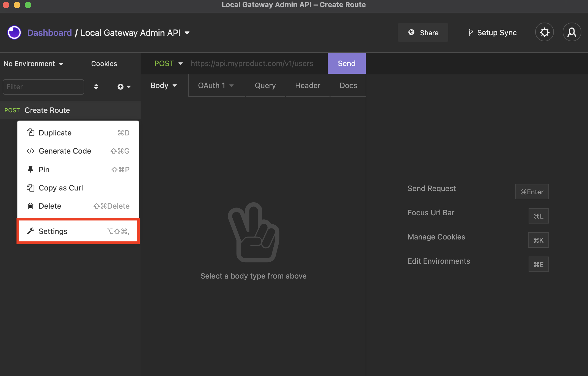Select the Copy as Curl icon
The height and width of the screenshot is (376, 588).
[30, 187]
